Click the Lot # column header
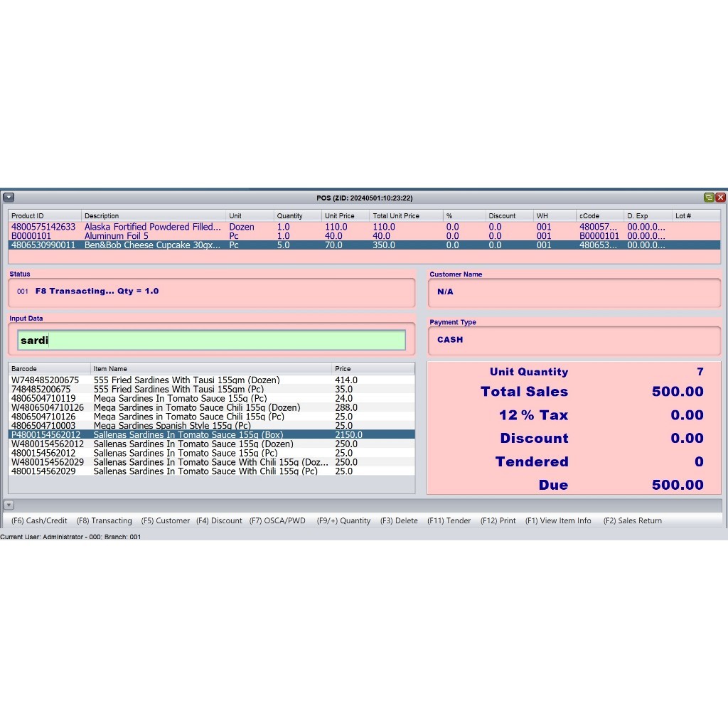Screen dimensions: 728x728 click(x=696, y=216)
